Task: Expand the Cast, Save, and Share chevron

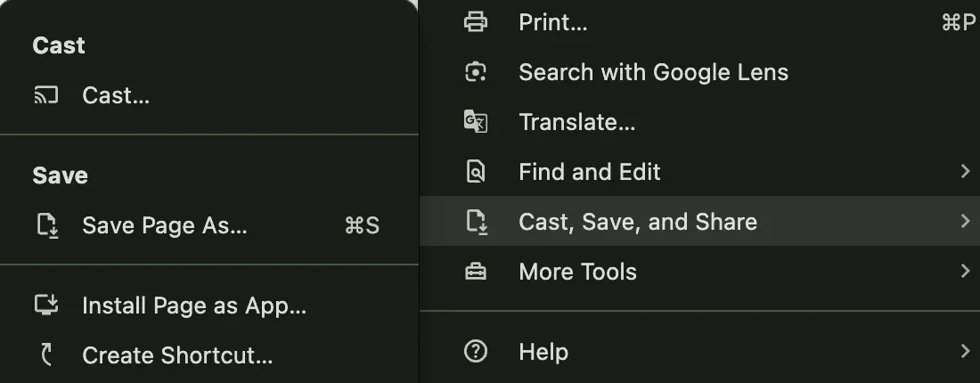Action: [966, 221]
